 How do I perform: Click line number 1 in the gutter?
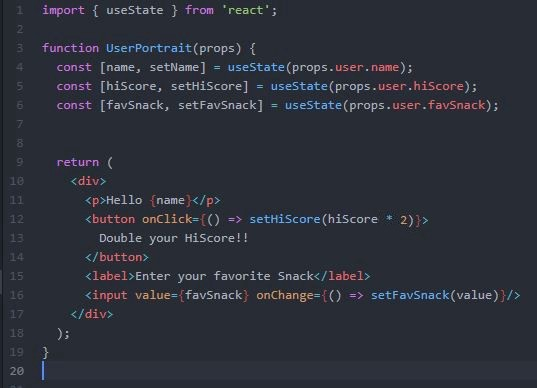(x=20, y=10)
